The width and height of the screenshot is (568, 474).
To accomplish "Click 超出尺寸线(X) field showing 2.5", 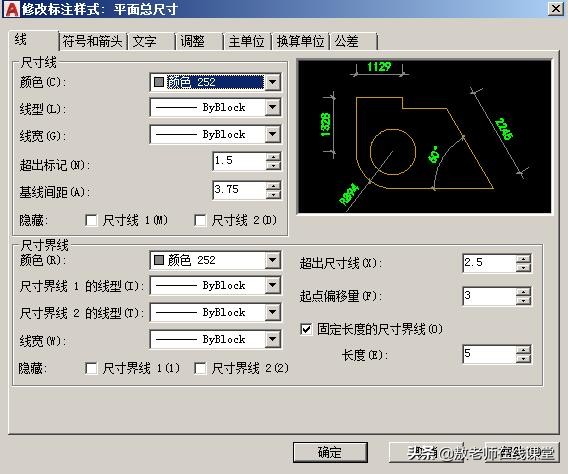I will click(x=489, y=263).
